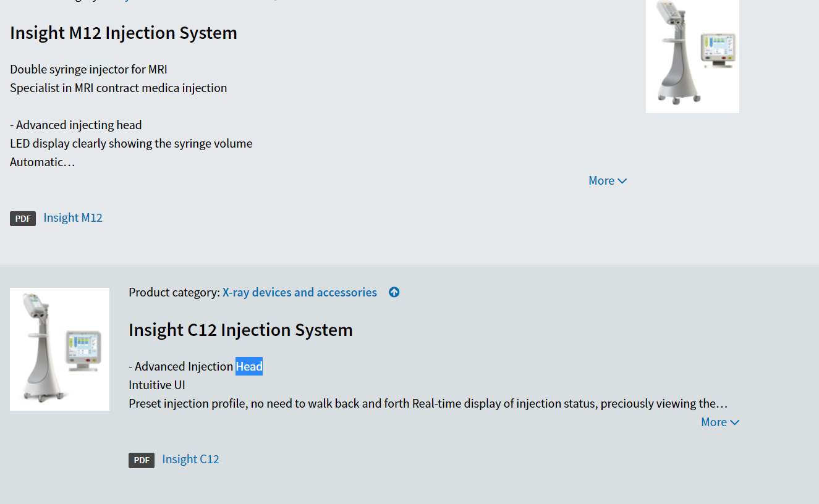Open the Insight C12 PDF link
This screenshot has height=504, width=819.
(190, 459)
